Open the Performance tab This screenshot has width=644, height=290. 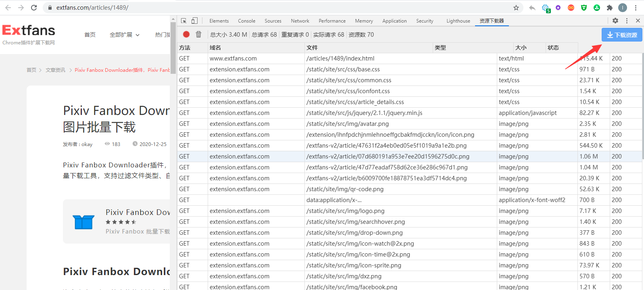point(332,21)
